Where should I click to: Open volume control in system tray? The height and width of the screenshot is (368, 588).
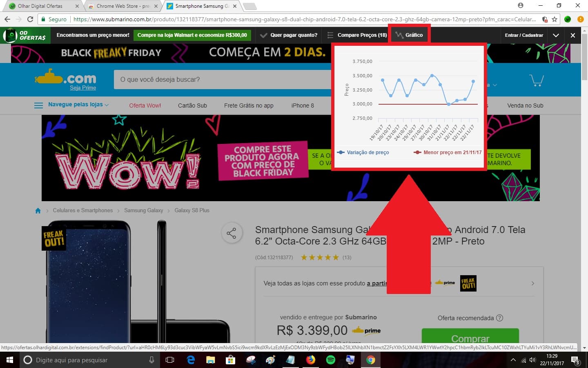pos(533,360)
